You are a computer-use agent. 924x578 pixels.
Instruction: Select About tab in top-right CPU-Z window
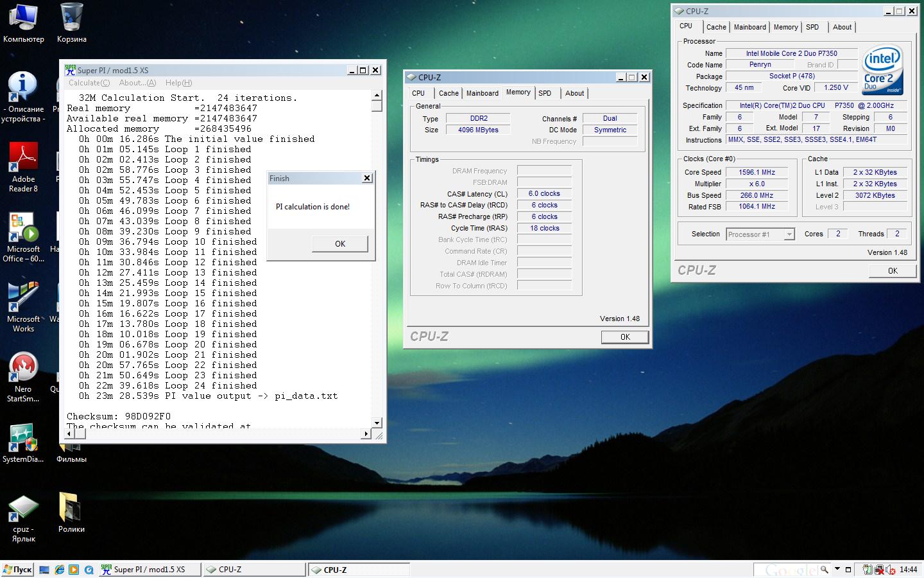click(842, 27)
